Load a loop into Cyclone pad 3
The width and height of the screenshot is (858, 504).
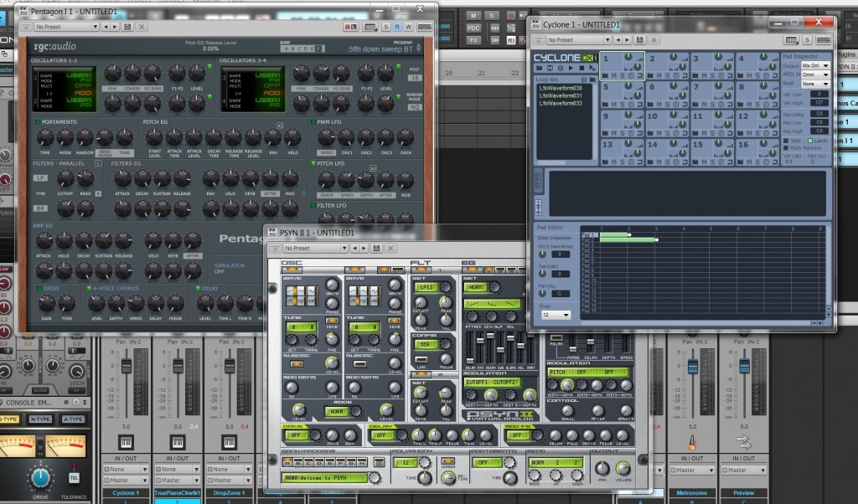[695, 75]
